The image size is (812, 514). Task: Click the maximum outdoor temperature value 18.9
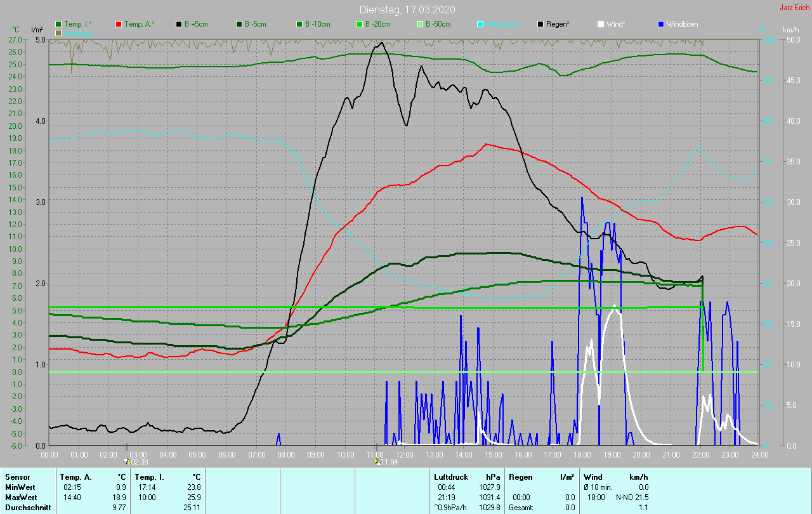119,498
